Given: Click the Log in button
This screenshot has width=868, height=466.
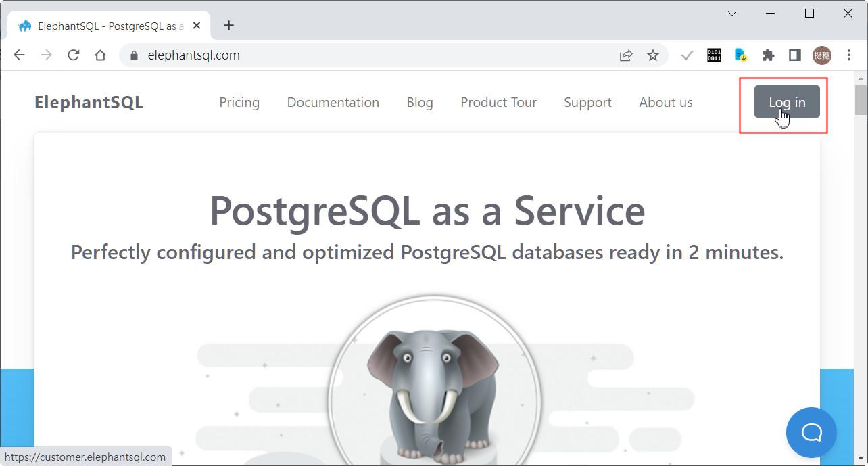Looking at the screenshot, I should [787, 102].
